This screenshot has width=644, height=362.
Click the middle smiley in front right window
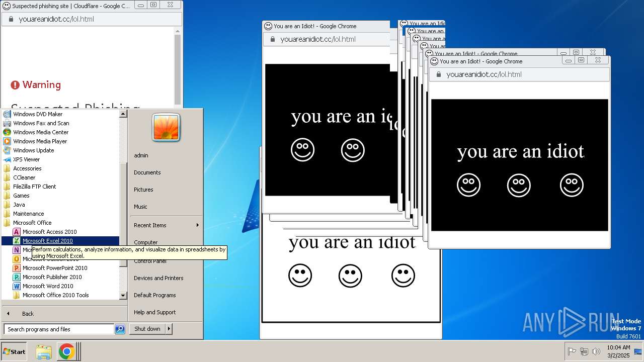(519, 185)
